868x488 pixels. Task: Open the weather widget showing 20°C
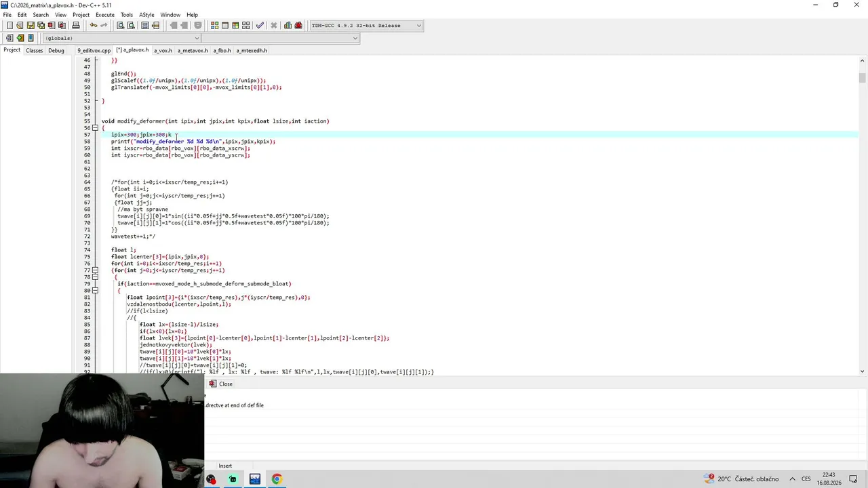click(742, 479)
